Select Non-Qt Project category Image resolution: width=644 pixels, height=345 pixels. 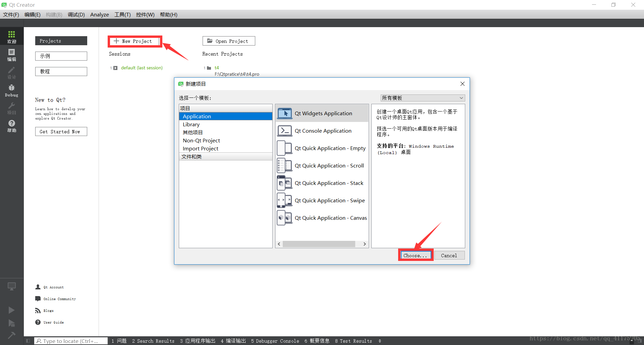point(226,140)
